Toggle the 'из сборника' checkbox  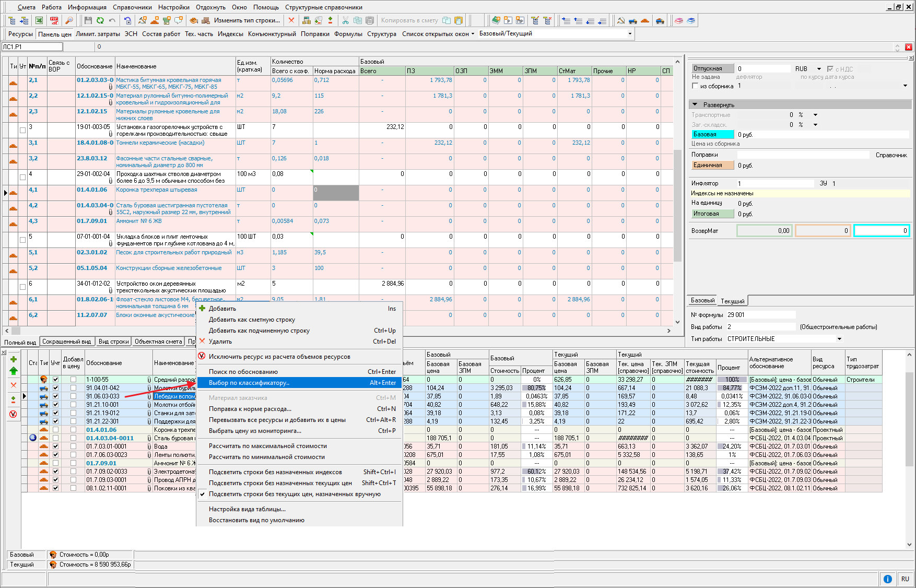coord(695,86)
